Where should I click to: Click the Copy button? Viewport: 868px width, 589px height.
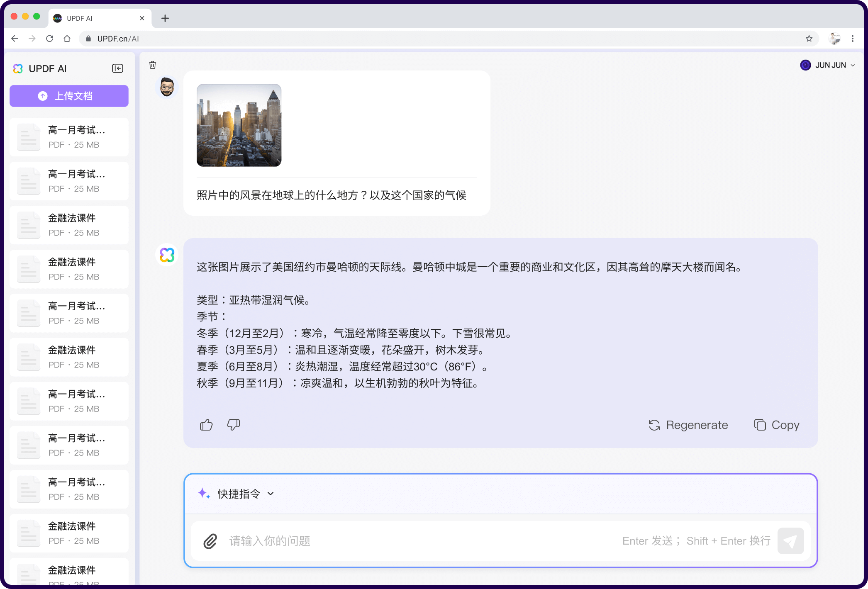point(777,425)
